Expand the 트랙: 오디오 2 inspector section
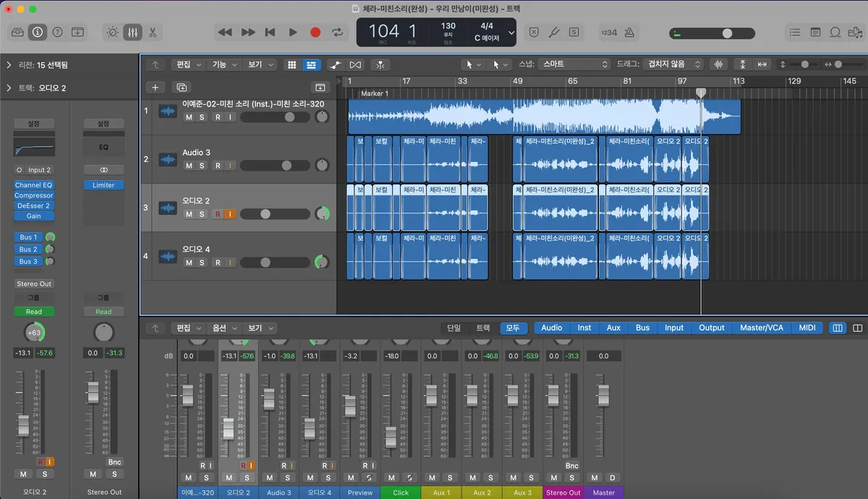868x499 pixels. pos(9,88)
